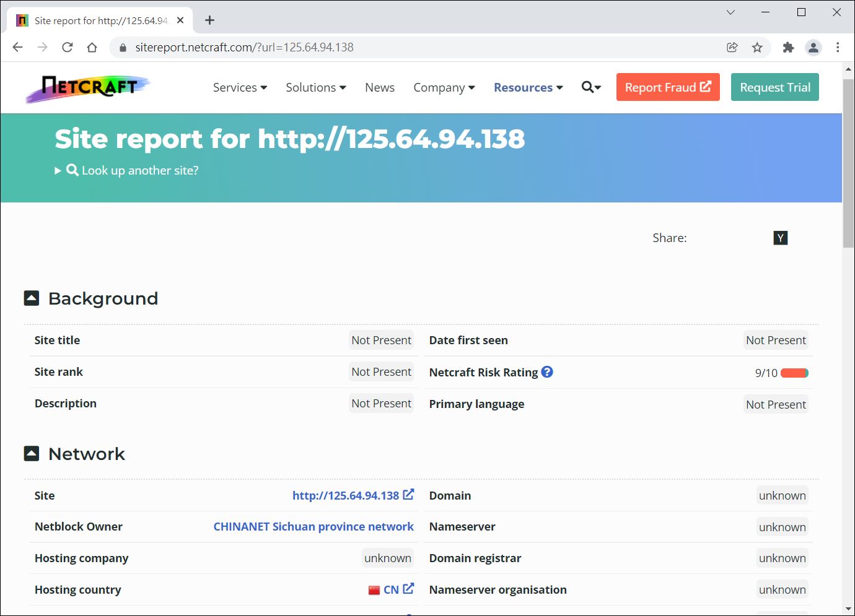Screen dimensions: 855x616
Task: Click the Y share icon
Action: click(781, 238)
